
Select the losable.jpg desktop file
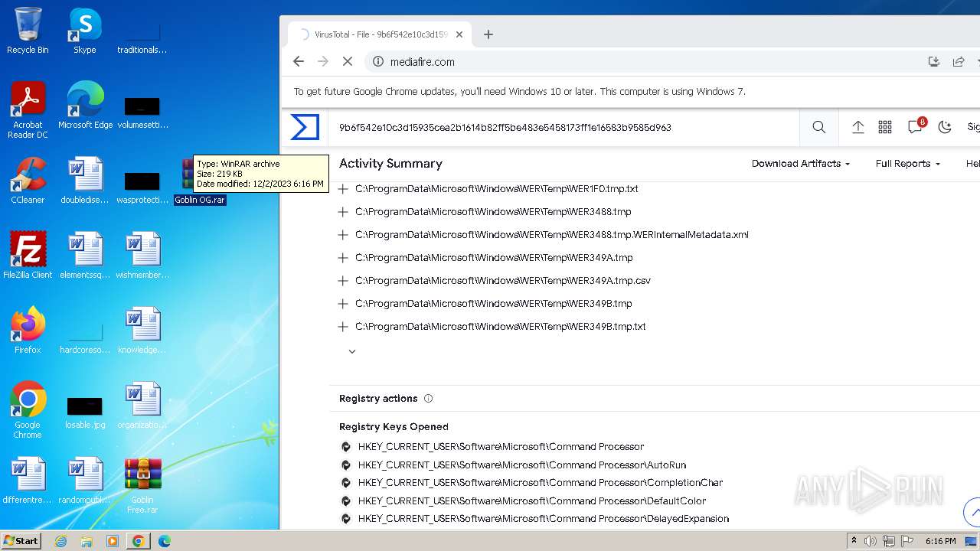tap(85, 411)
